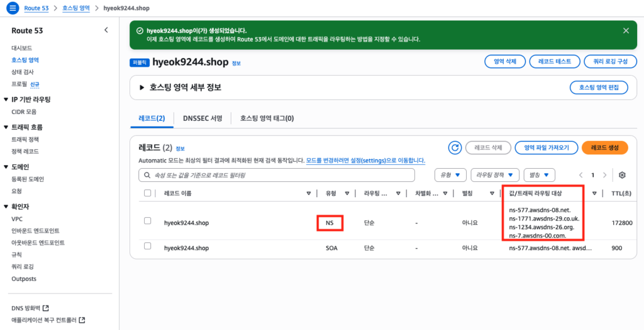644x330 pixels.
Task: Click the refresh records icon
Action: (x=455, y=147)
